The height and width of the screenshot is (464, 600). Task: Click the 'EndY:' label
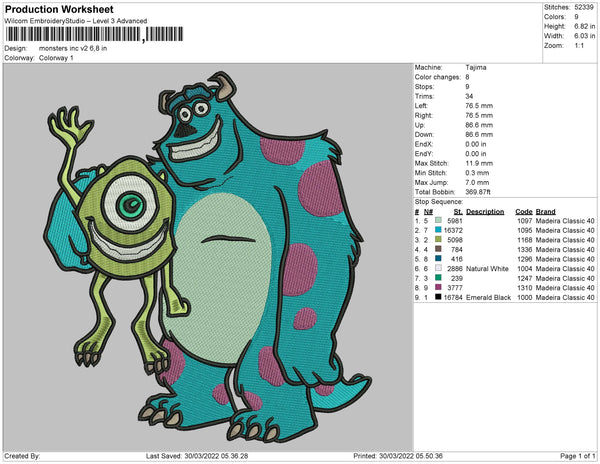(x=424, y=154)
